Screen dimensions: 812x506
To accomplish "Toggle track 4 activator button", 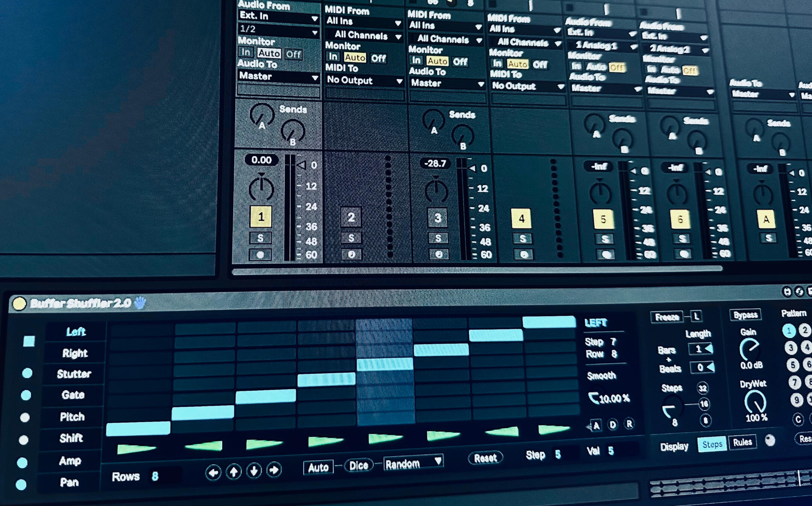I will click(x=521, y=219).
